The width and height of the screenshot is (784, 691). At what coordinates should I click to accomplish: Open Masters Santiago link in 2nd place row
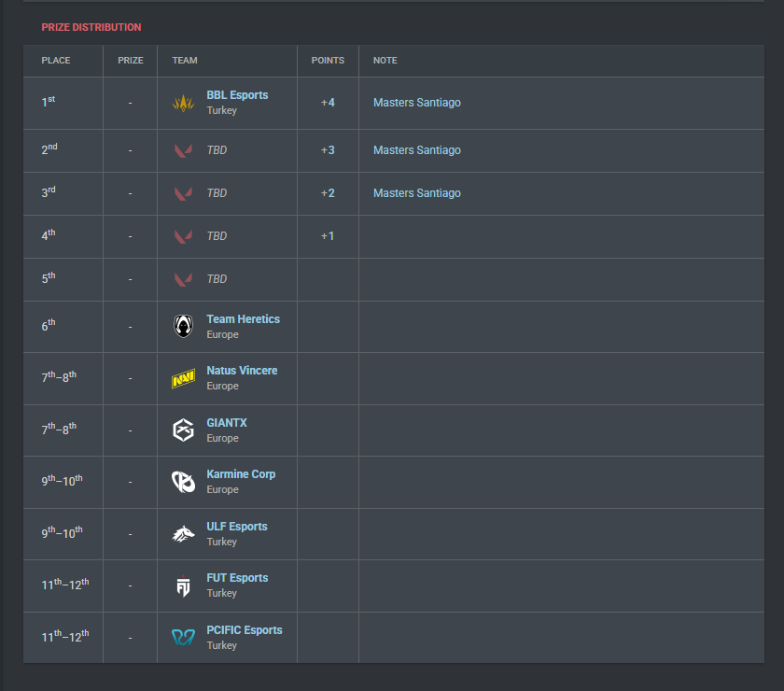pos(417,150)
